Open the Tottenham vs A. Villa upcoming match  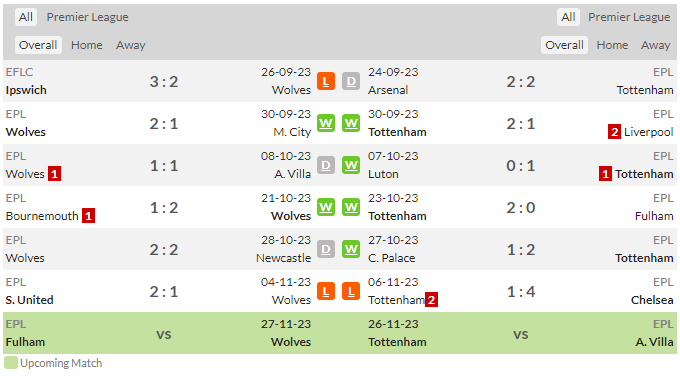point(521,333)
